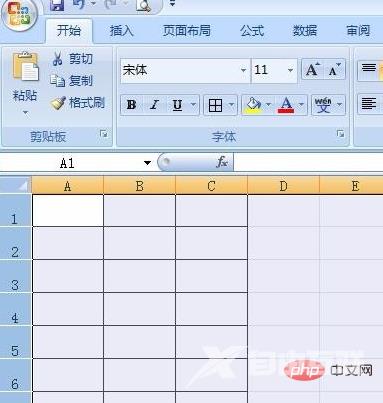Image resolution: width=383 pixels, height=403 pixels.
Task: Click the Select All corner triangle
Action: [x=16, y=185]
